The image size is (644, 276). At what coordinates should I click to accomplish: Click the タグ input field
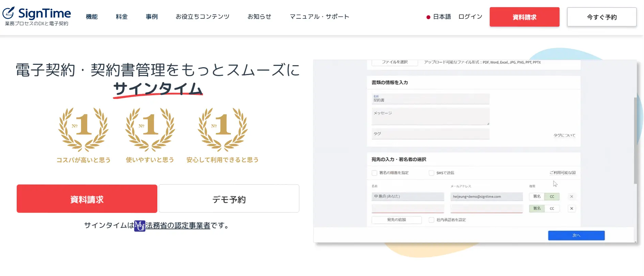pyautogui.click(x=430, y=134)
